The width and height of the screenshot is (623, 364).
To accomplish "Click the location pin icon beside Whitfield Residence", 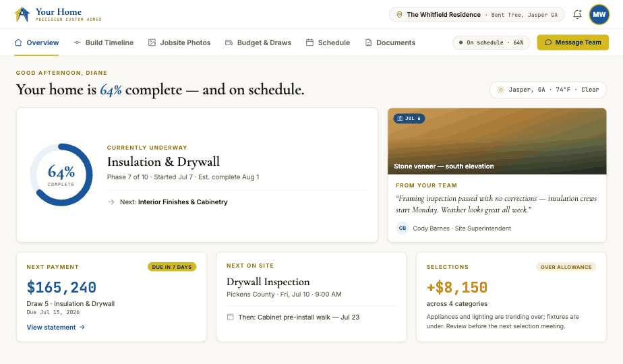I will pyautogui.click(x=399, y=15).
